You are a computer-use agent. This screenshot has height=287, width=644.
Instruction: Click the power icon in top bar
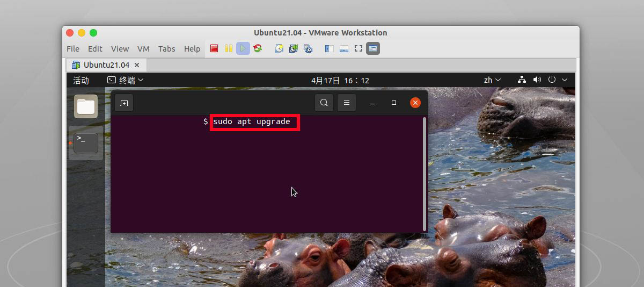(x=552, y=80)
